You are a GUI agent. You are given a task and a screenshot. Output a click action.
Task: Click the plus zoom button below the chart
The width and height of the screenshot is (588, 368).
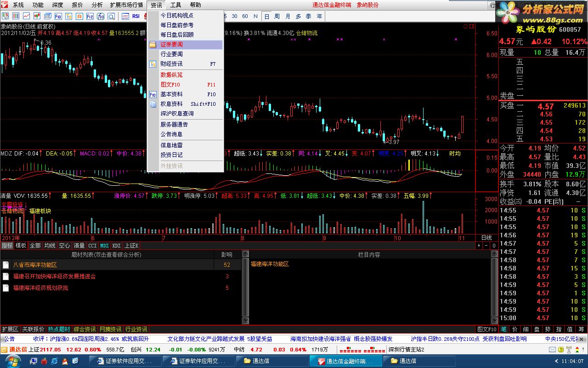coord(479,246)
